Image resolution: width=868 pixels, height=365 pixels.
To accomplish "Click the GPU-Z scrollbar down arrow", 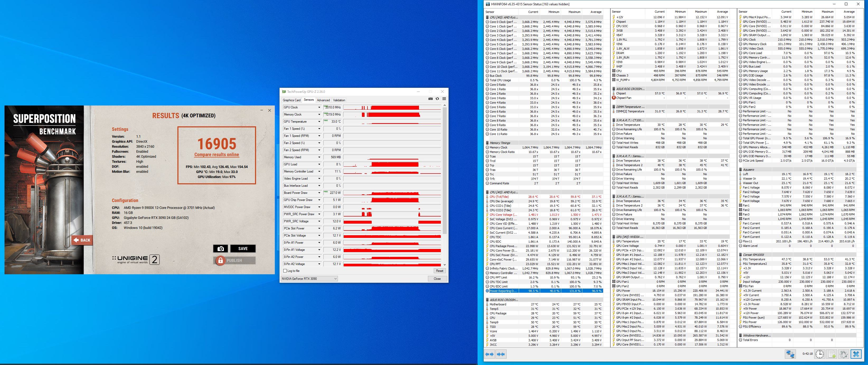I will click(445, 265).
